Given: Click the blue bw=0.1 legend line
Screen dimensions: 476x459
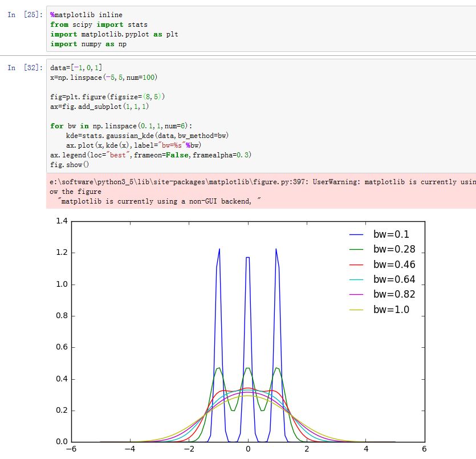Looking at the screenshot, I should click(357, 234).
